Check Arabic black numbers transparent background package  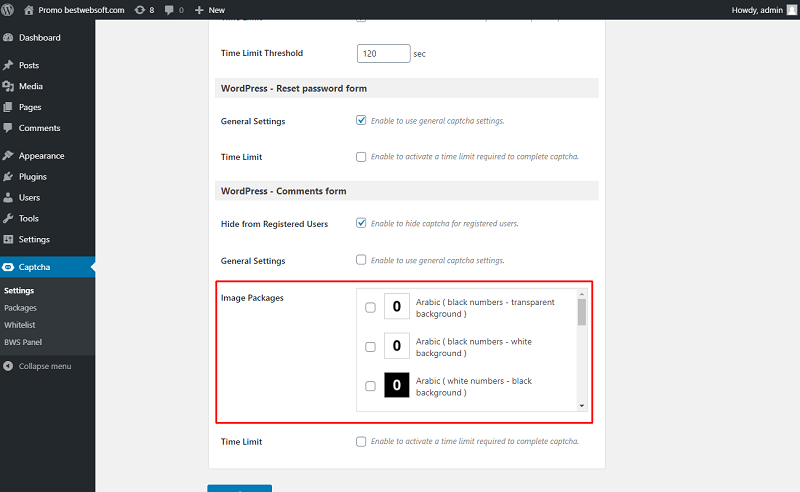[x=370, y=307]
